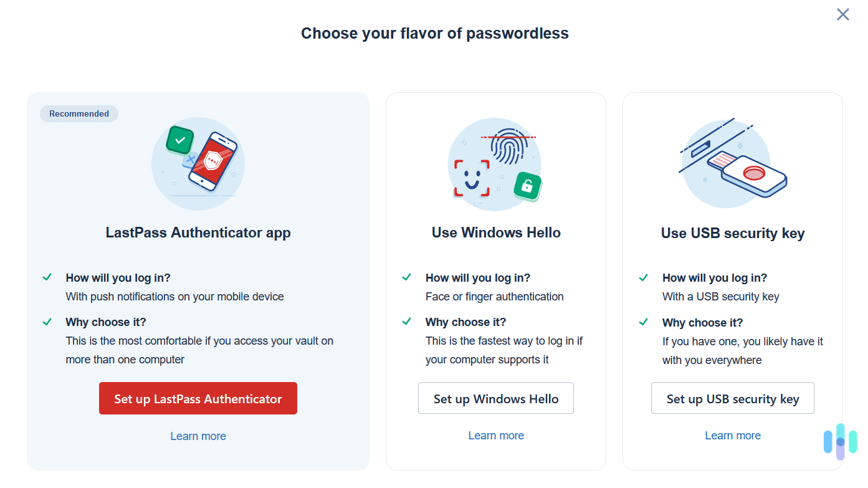Click checkmark beside Authenticator's 'How will you log in?'
868x488 pixels.
[x=47, y=276]
